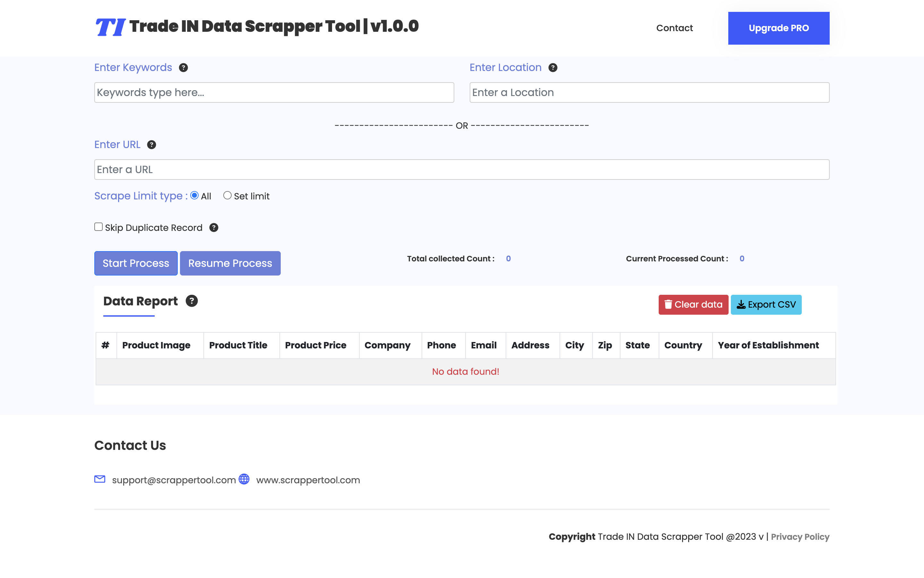Click the support@scrappertool.com email address
The image size is (924, 578).
[x=174, y=480]
